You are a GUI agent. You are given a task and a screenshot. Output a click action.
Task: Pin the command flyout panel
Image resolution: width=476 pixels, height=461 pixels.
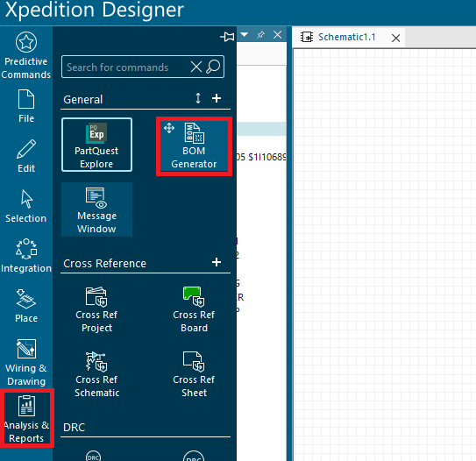pos(227,37)
